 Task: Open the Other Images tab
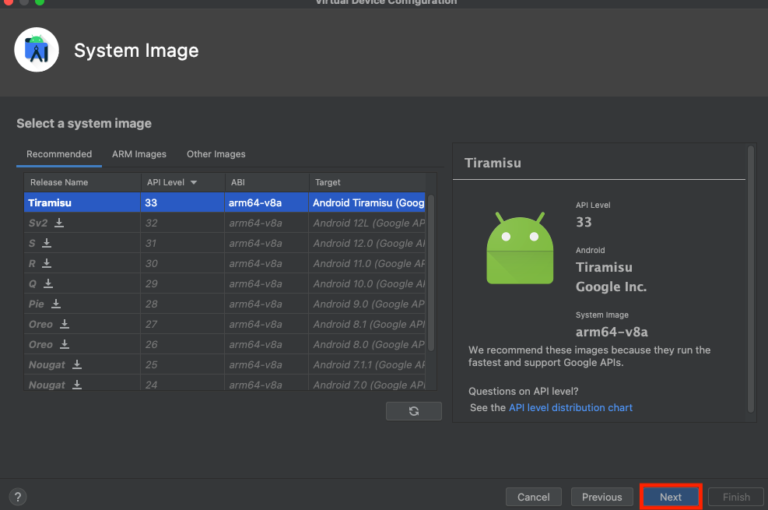[x=216, y=154]
